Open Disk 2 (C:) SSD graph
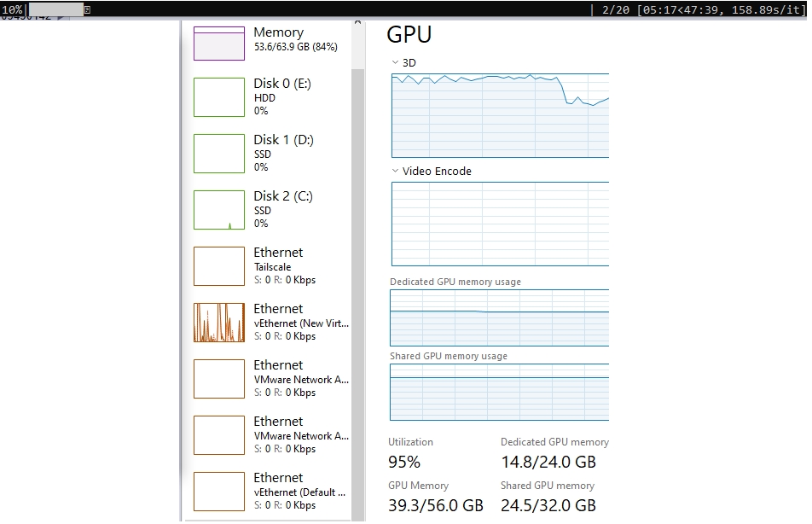The height and width of the screenshot is (524, 812). pos(219,210)
